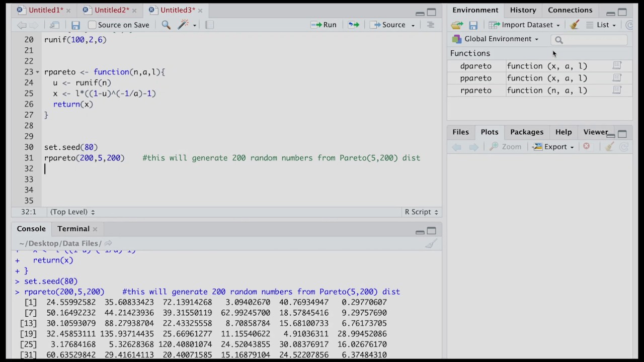The width and height of the screenshot is (644, 362).
Task: Open the Import Dataset dropdown
Action: [x=525, y=25]
